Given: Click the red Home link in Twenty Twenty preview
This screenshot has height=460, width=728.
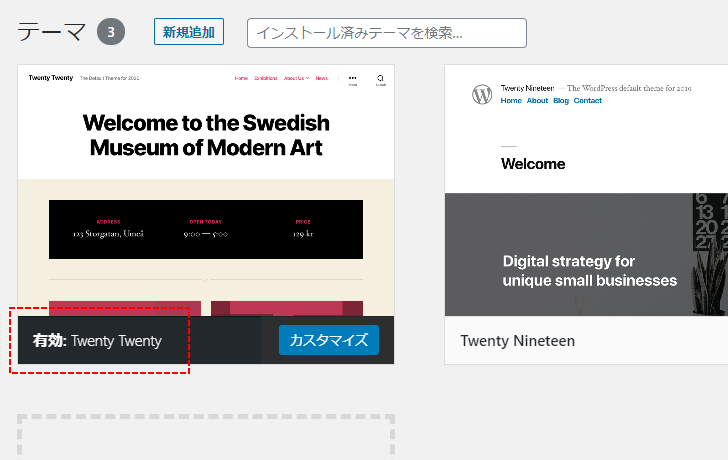Looking at the screenshot, I should [241, 78].
